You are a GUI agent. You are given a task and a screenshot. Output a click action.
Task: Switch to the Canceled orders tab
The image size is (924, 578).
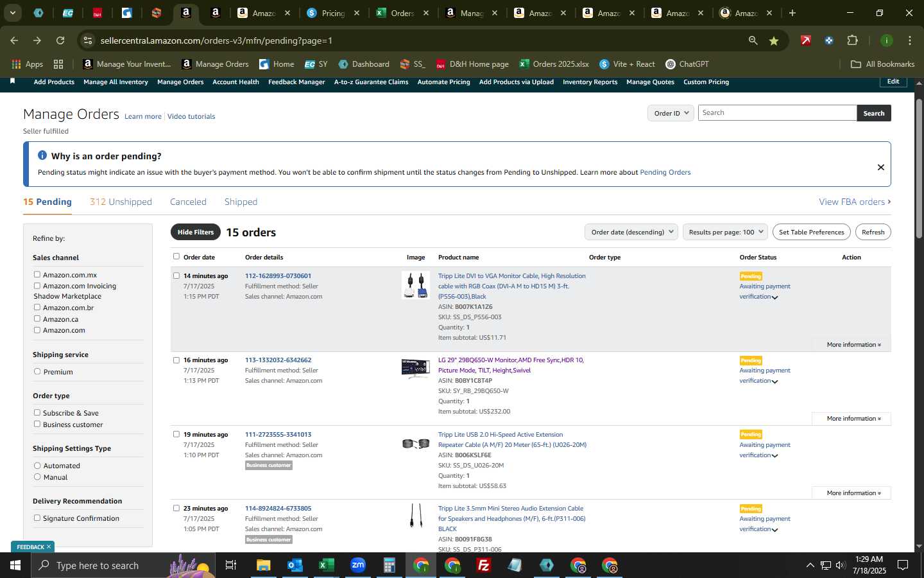coord(188,202)
